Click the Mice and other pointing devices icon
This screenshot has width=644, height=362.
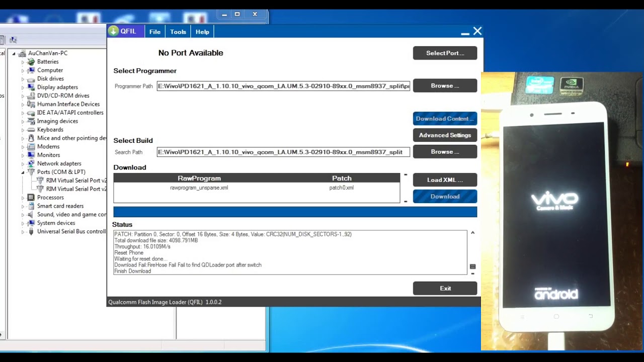31,138
